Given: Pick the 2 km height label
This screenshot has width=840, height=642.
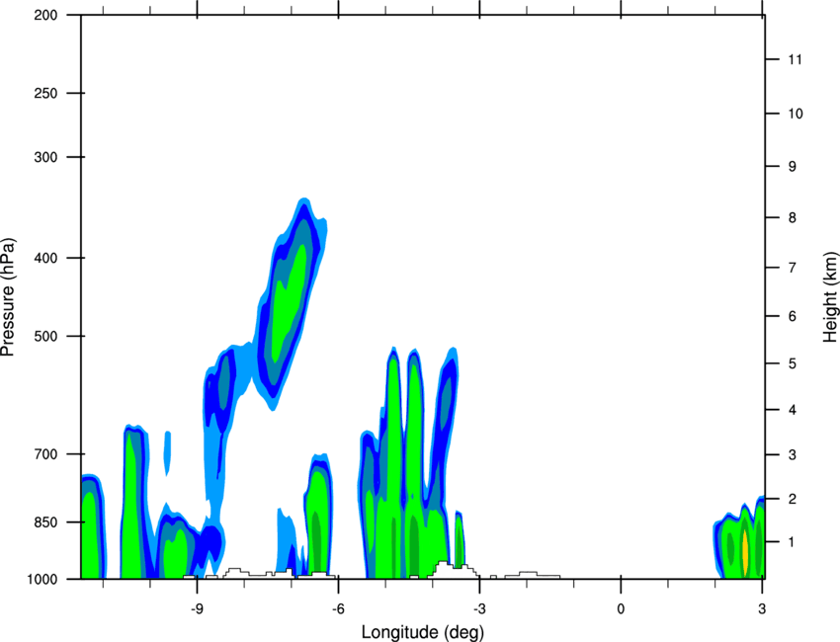Looking at the screenshot, I should pyautogui.click(x=793, y=499).
